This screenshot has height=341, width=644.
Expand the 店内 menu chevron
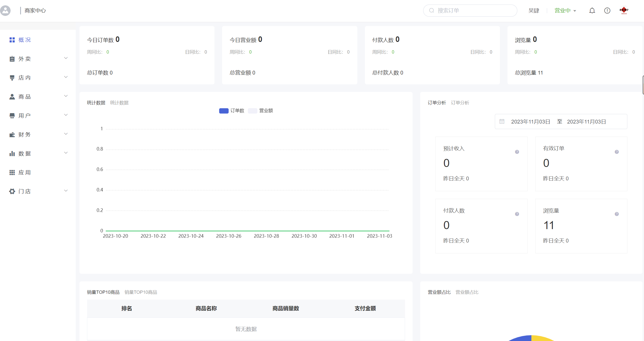click(66, 77)
